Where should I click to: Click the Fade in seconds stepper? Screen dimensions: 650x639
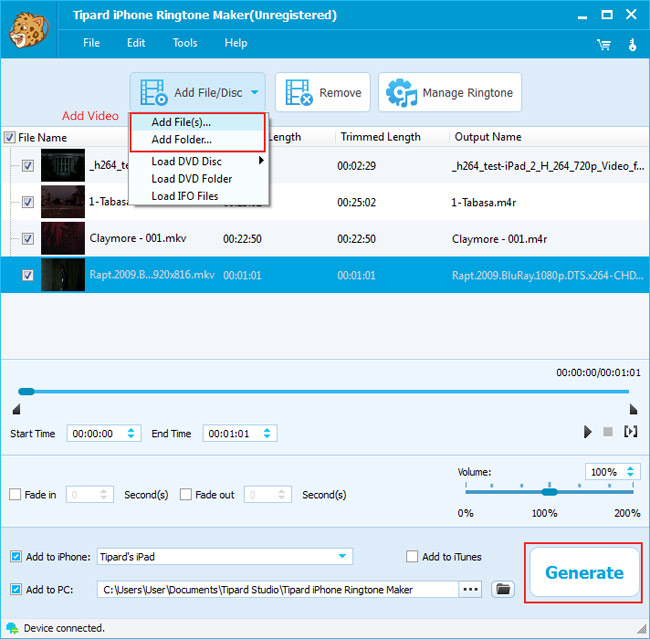(x=104, y=494)
